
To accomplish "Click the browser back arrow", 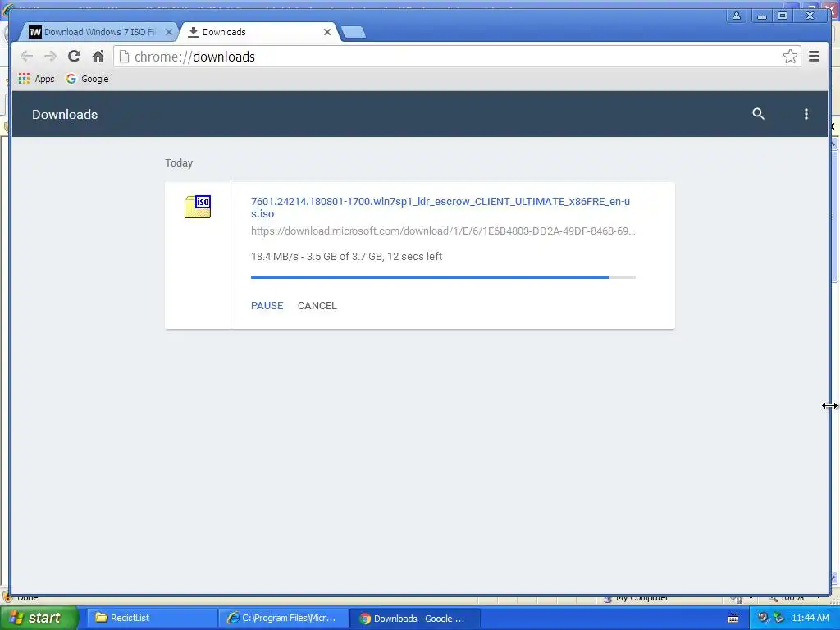I will [x=26, y=57].
